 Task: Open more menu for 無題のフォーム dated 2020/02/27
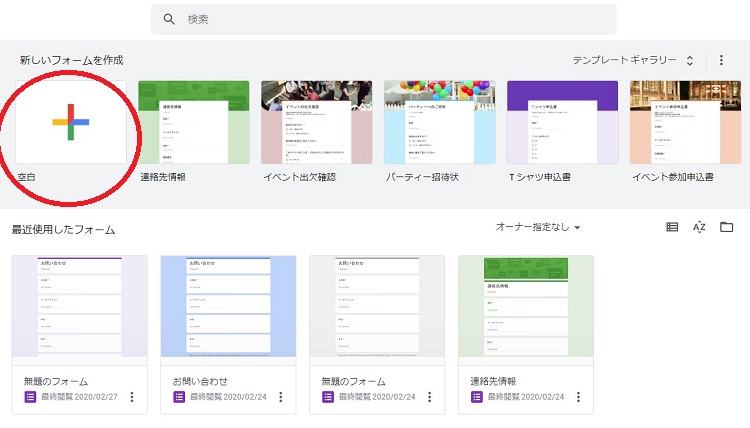pos(132,396)
